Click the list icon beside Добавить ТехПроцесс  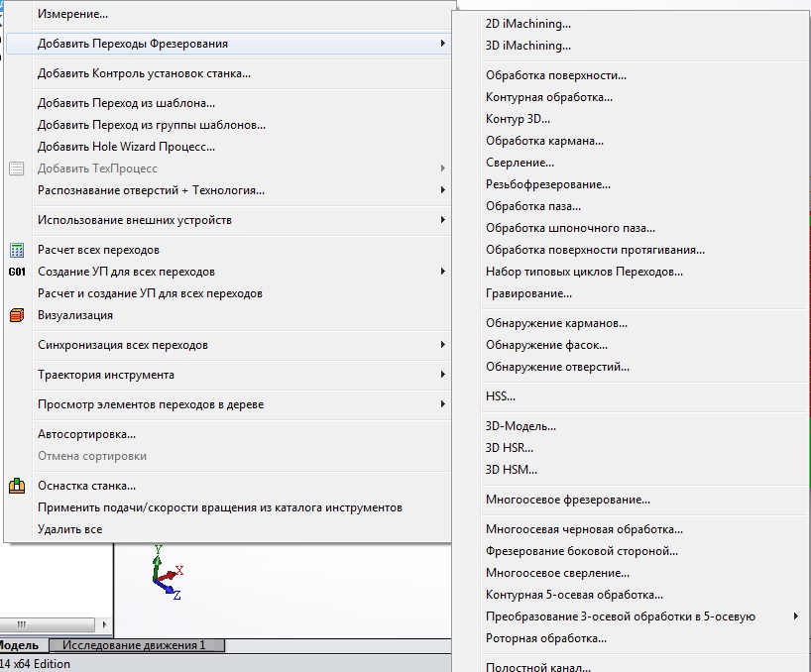17,168
